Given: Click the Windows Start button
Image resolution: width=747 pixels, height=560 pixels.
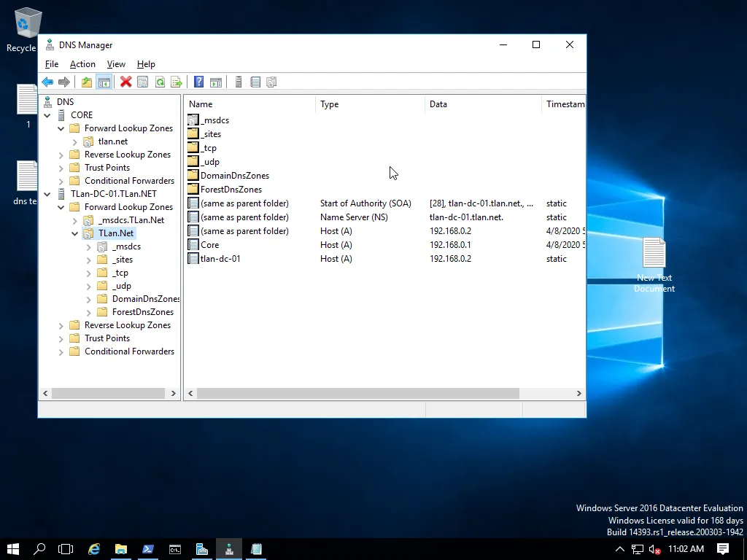Looking at the screenshot, I should 13,549.
